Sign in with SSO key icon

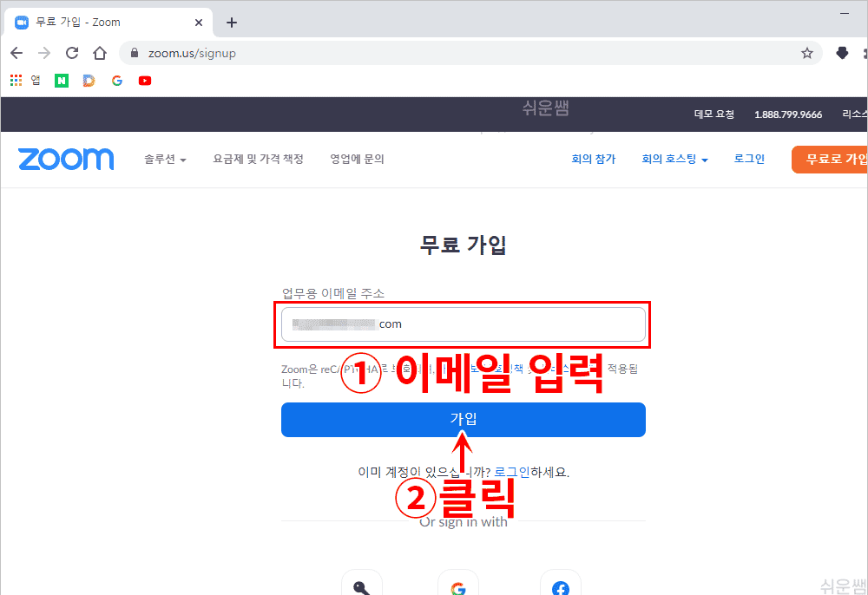(x=362, y=584)
